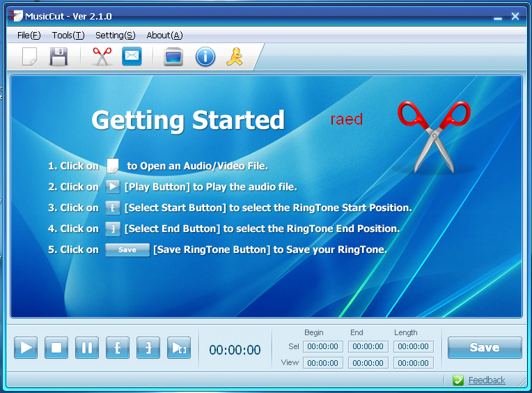Click the { icon in step 3
Screen dimensions: 532x393
pyautogui.click(x=113, y=208)
